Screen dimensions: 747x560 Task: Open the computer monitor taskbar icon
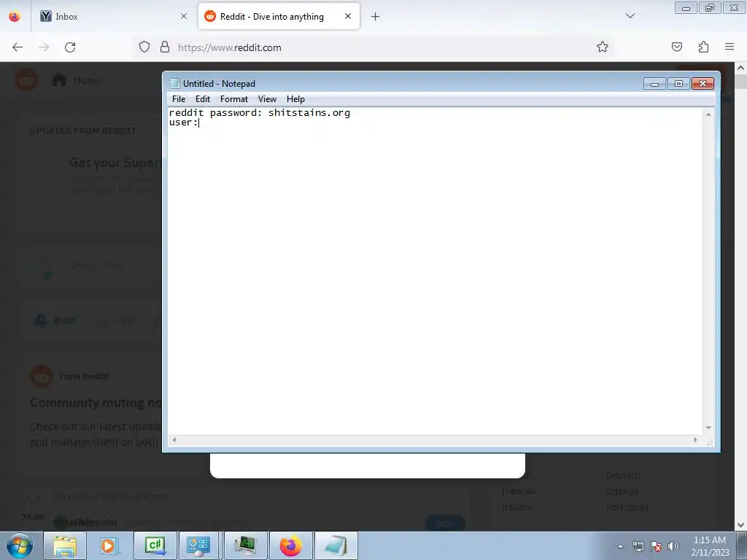click(x=245, y=545)
